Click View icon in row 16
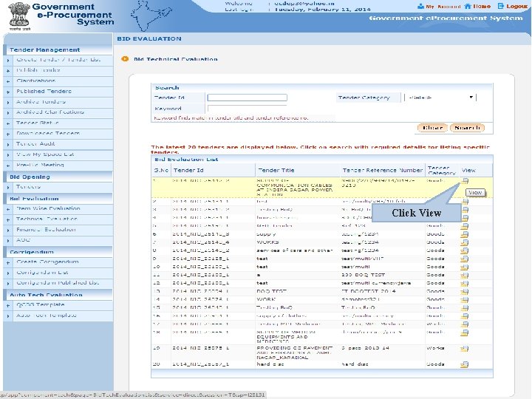The width and height of the screenshot is (532, 399). click(465, 316)
